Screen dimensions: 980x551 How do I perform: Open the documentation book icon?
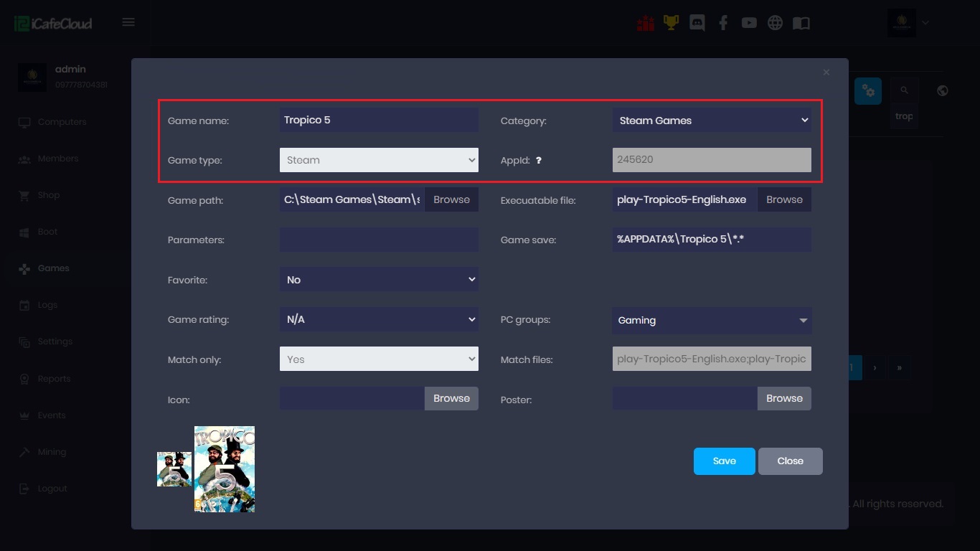(801, 23)
